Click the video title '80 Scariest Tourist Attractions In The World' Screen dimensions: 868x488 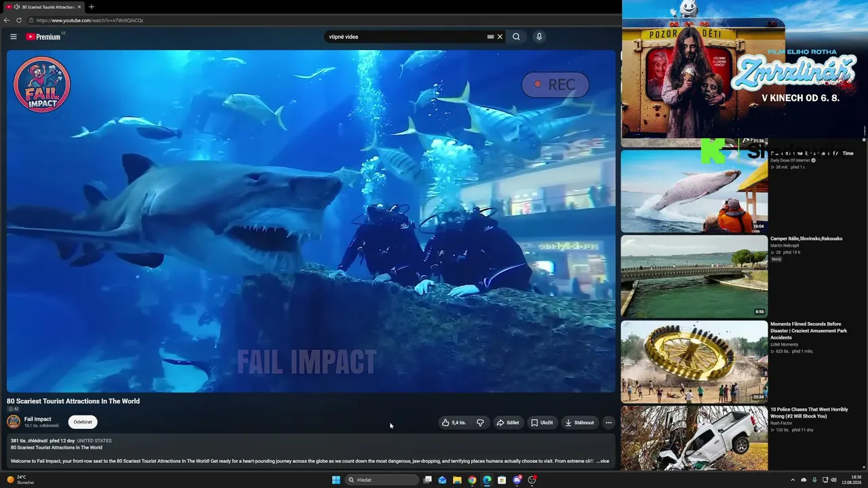pyautogui.click(x=73, y=401)
